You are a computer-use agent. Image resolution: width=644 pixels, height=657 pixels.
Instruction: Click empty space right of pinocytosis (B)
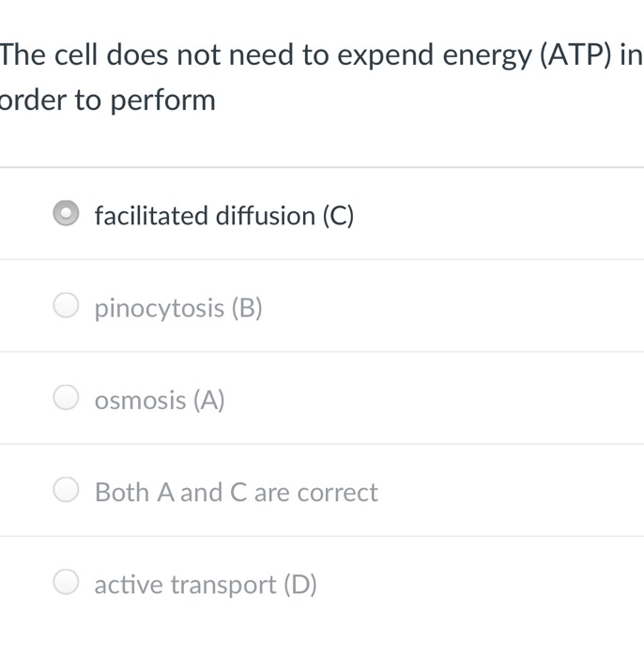(x=451, y=308)
